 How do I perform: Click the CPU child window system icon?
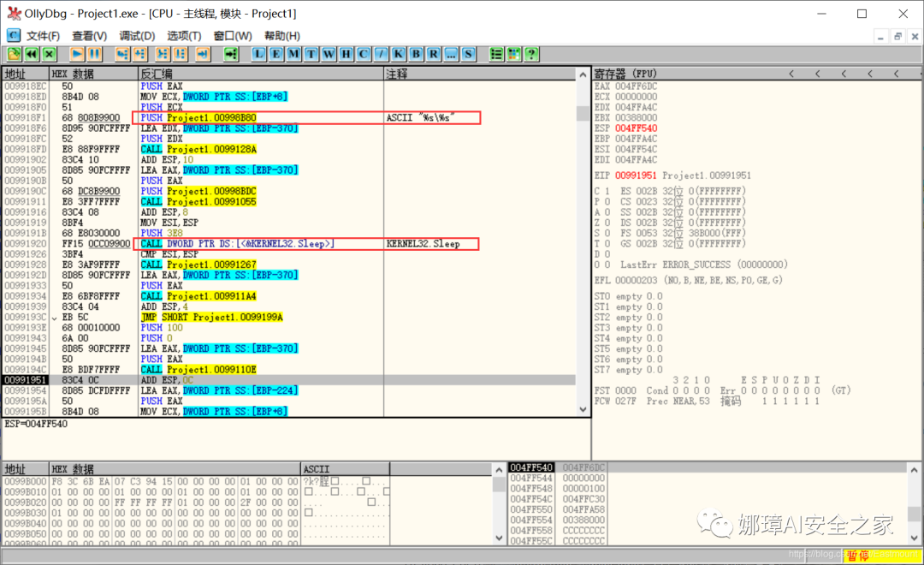pos(13,35)
